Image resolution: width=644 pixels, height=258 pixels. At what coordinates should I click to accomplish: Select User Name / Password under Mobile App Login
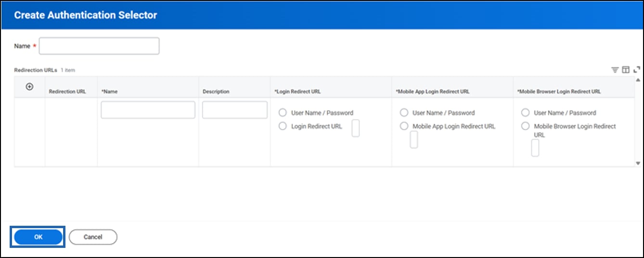point(404,113)
